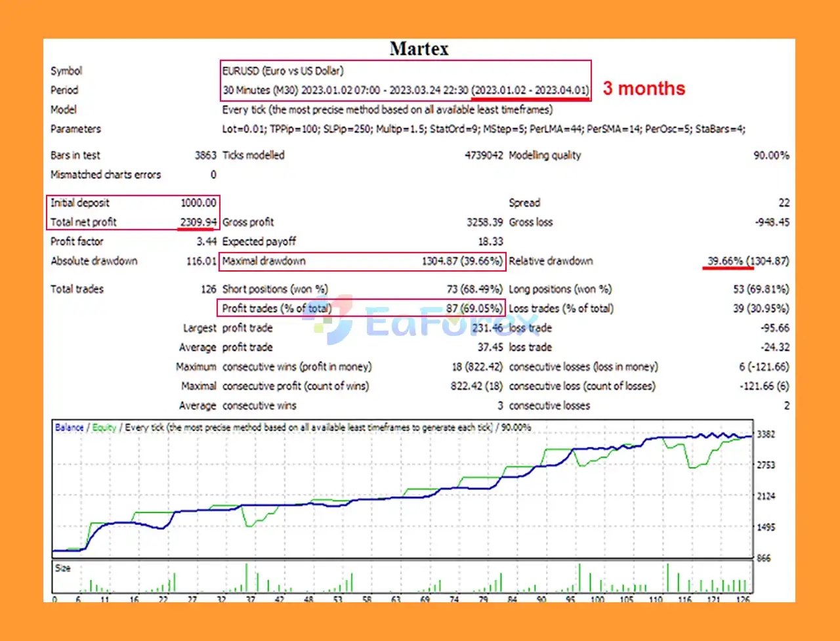This screenshot has height=641, width=840.
Task: Click the Ticks modelled value 4739042
Action: 484,155
